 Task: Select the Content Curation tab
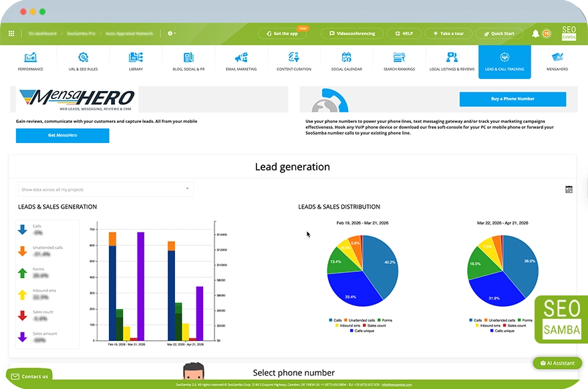coord(294,62)
